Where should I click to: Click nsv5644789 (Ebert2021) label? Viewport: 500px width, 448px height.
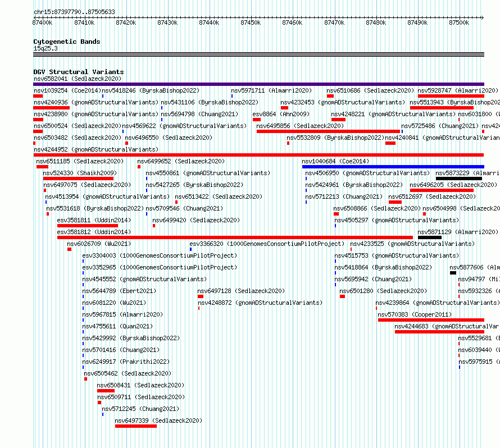pyautogui.click(x=119, y=291)
